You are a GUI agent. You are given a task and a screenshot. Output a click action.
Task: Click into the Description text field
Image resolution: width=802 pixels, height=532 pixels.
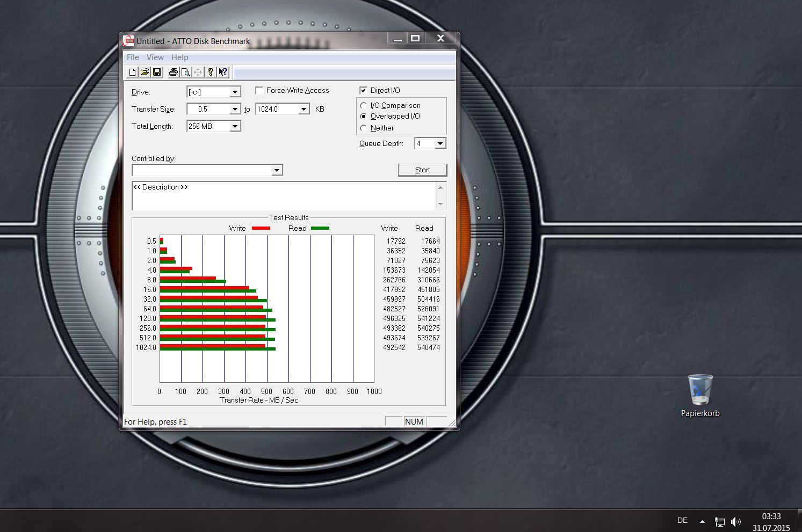(x=284, y=196)
